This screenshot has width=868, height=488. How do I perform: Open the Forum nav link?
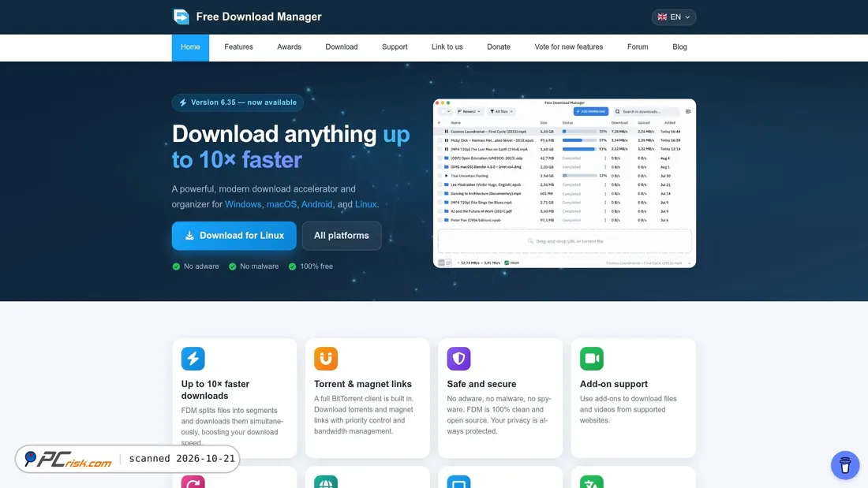point(638,47)
